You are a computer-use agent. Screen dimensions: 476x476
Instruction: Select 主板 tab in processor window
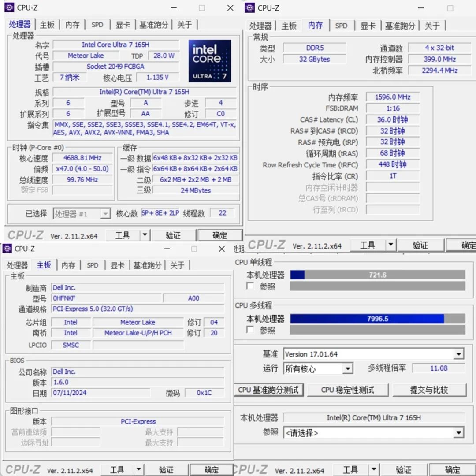point(47,25)
